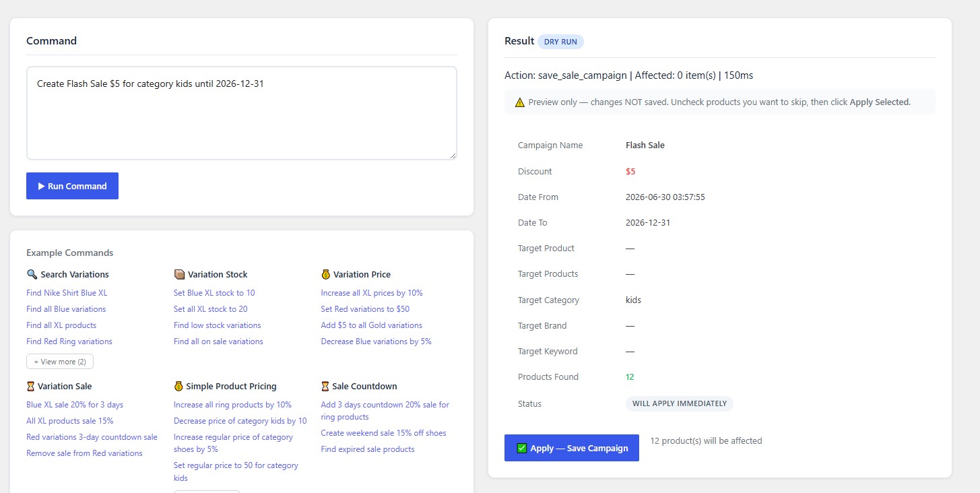Click the Variation Sale hourglass icon
Screen dimensions: 980x493
(30, 386)
